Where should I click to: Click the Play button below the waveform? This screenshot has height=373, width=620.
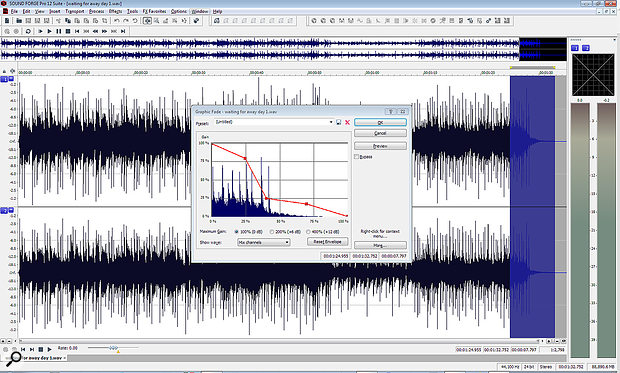49,349
